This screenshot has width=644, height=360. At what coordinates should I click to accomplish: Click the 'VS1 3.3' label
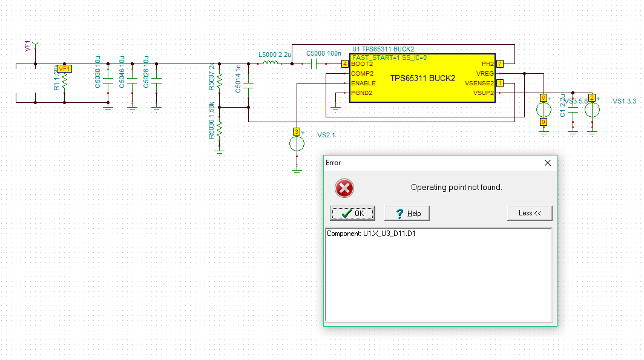pyautogui.click(x=624, y=101)
